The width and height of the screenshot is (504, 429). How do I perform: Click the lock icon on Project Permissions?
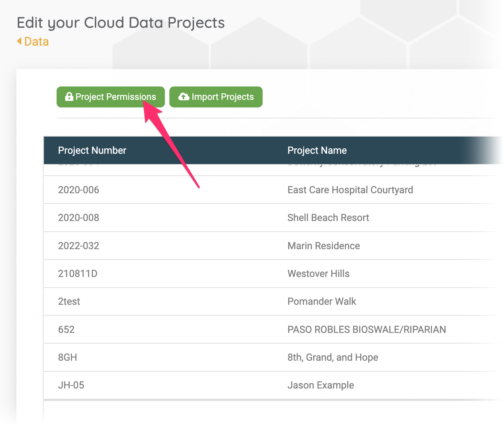pyautogui.click(x=69, y=96)
